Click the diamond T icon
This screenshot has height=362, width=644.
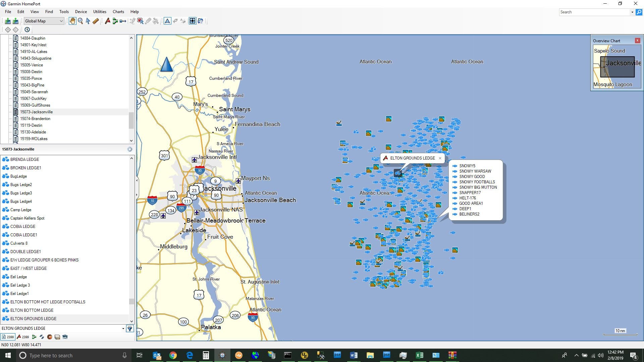8,29
